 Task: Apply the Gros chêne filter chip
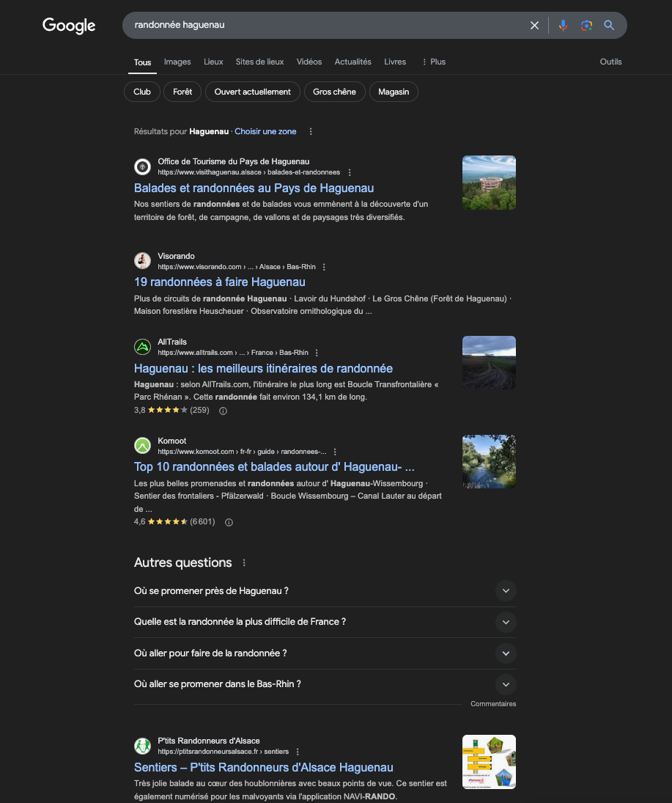[x=334, y=92]
